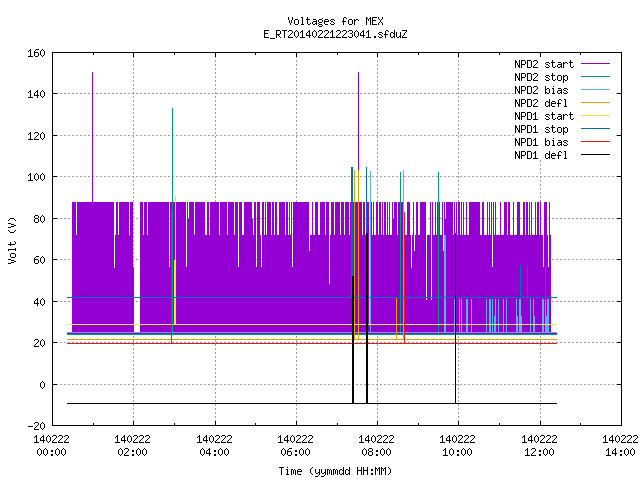Click the 'NPD1 bias' legend label
Image resolution: width=640 pixels, height=480 pixels.
[541, 142]
